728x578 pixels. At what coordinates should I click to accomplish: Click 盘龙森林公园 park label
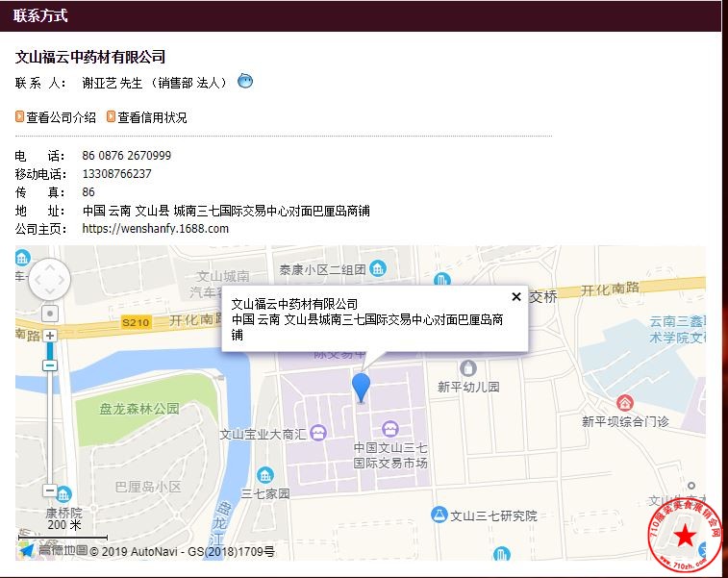click(139, 409)
